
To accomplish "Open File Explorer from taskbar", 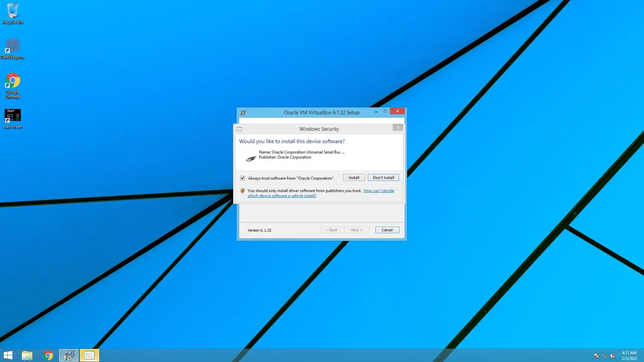I will [27, 355].
